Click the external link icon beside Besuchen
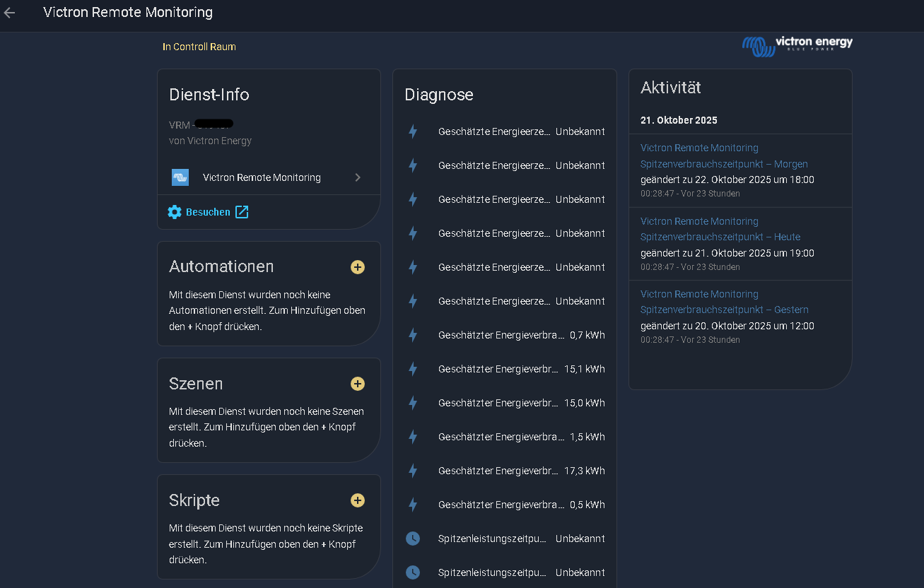Screen dimensions: 924x588 242,212
